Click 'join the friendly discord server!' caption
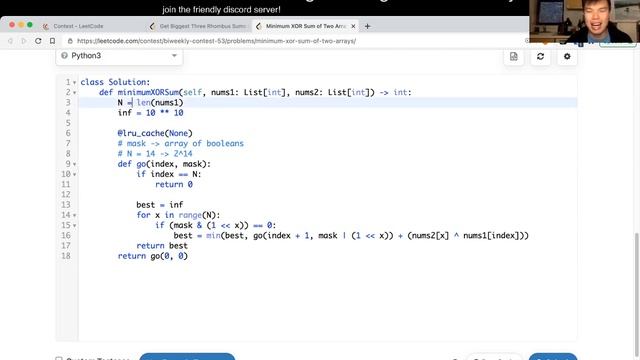 (221, 9)
